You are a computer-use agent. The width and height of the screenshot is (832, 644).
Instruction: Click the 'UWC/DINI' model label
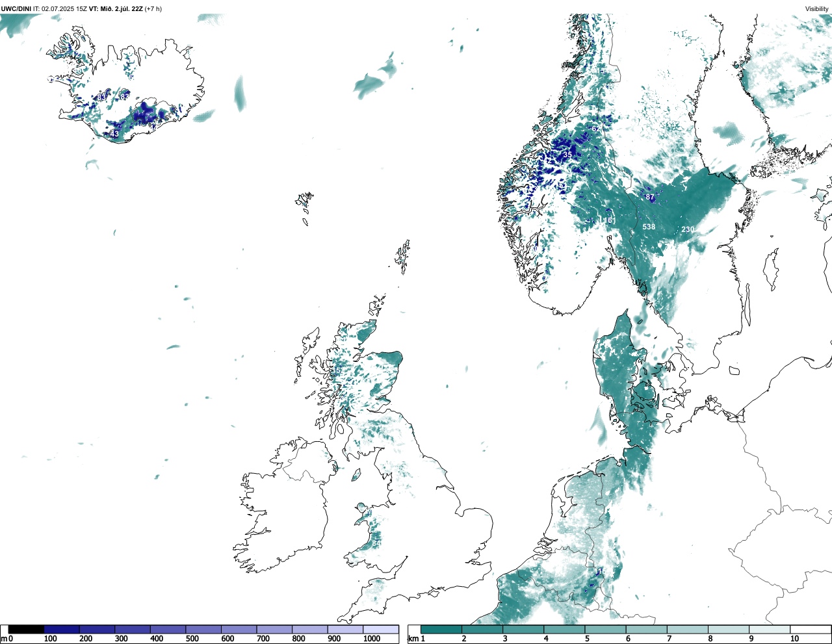click(x=16, y=9)
